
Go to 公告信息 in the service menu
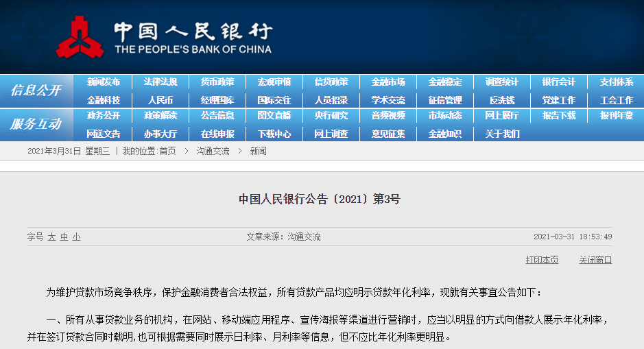tap(217, 116)
